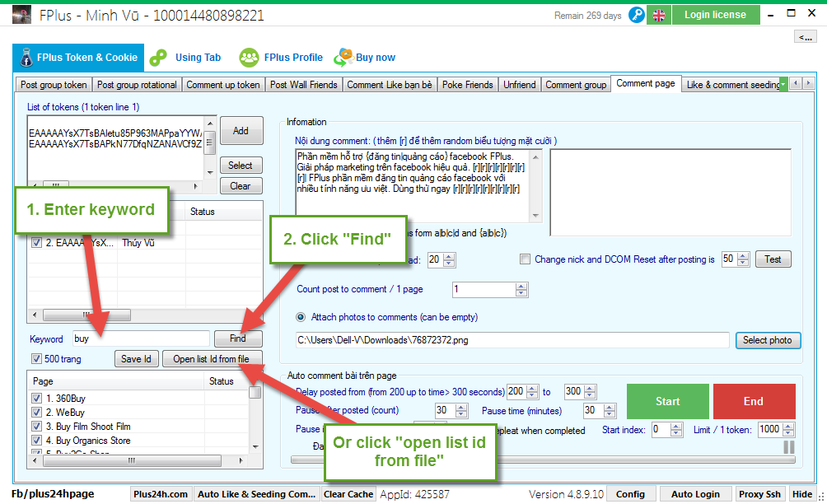Enable Change nick and DCOM Reset option
The height and width of the screenshot is (504, 827).
(x=526, y=259)
